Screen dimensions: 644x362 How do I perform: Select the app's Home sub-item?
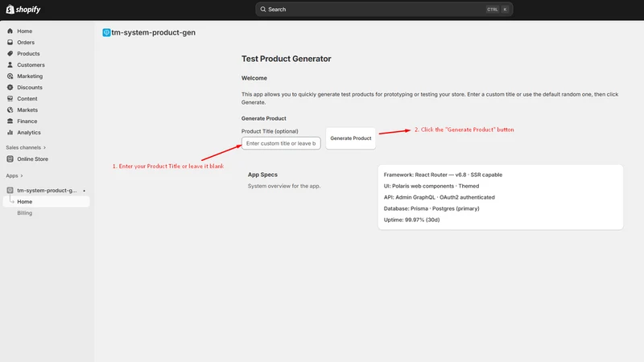46,202
